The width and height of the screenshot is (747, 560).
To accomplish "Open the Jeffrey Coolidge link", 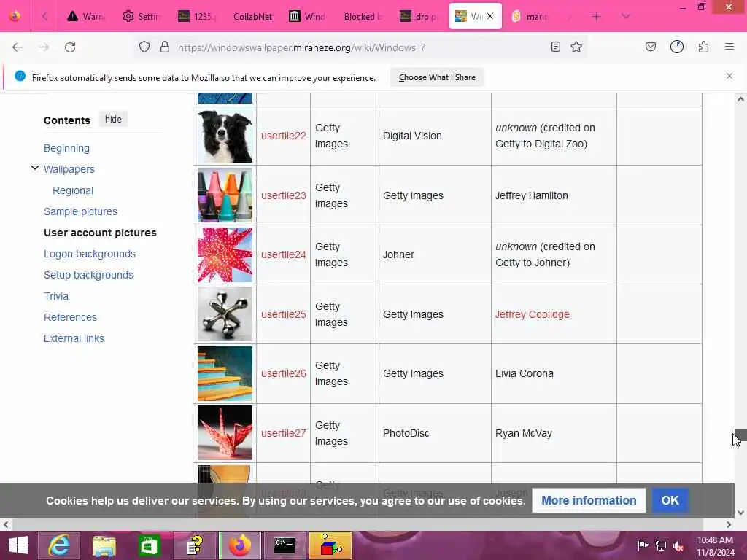I will 532,314.
